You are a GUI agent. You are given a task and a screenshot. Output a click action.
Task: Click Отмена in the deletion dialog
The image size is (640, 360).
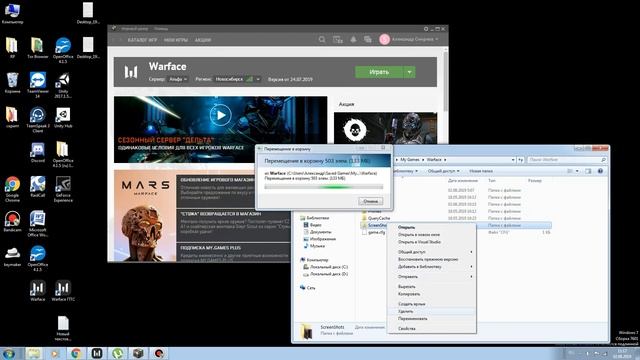pyautogui.click(x=371, y=201)
